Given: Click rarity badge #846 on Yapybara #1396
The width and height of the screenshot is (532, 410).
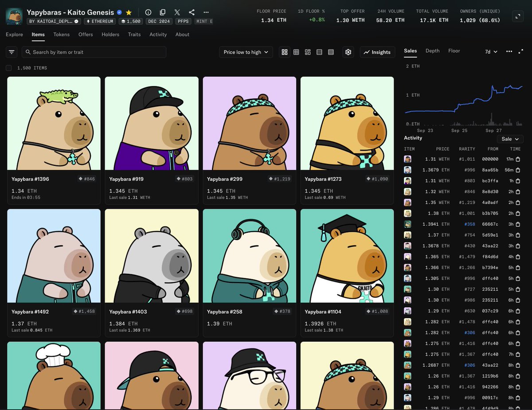Looking at the screenshot, I should tap(86, 179).
